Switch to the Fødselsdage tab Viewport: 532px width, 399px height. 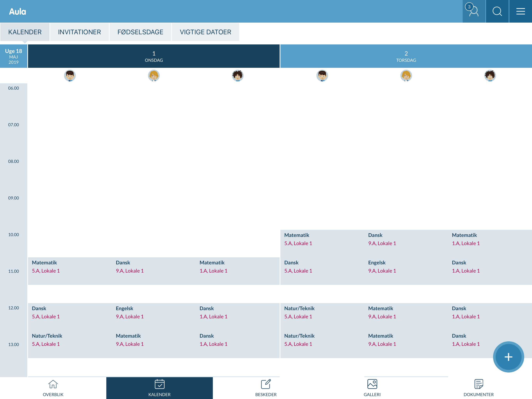[140, 32]
